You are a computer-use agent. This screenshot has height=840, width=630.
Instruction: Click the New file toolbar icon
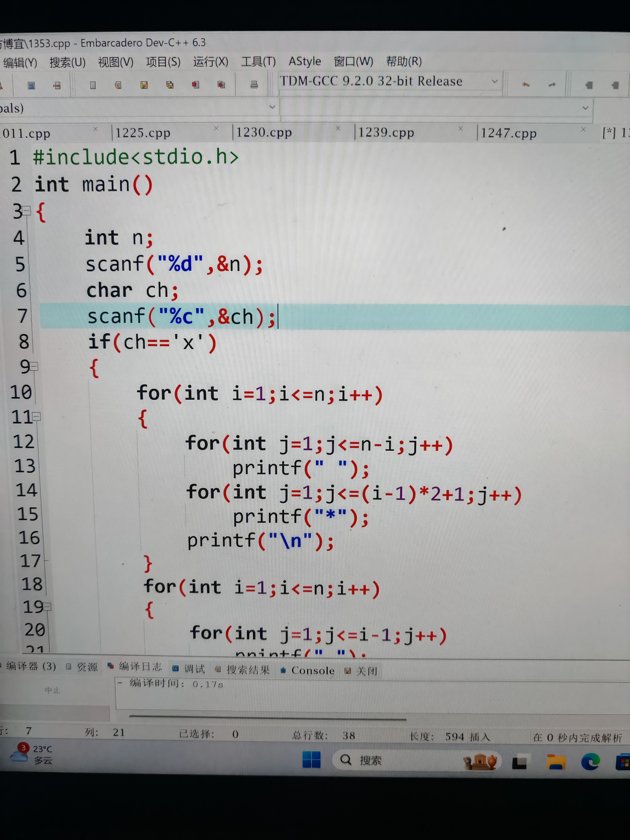pos(93,85)
